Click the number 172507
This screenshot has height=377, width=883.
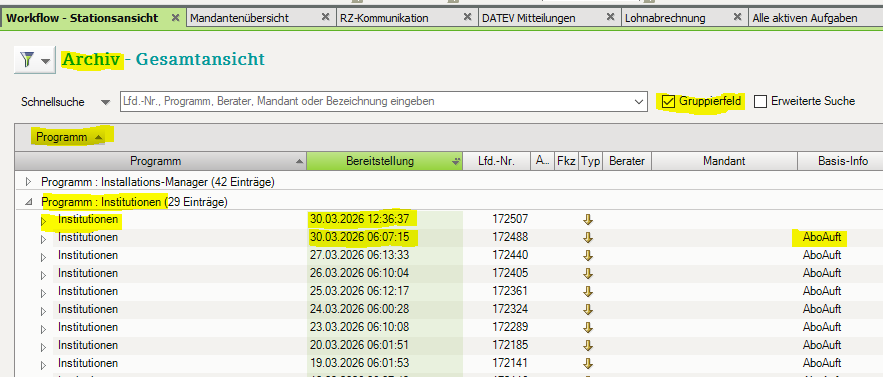(x=510, y=219)
